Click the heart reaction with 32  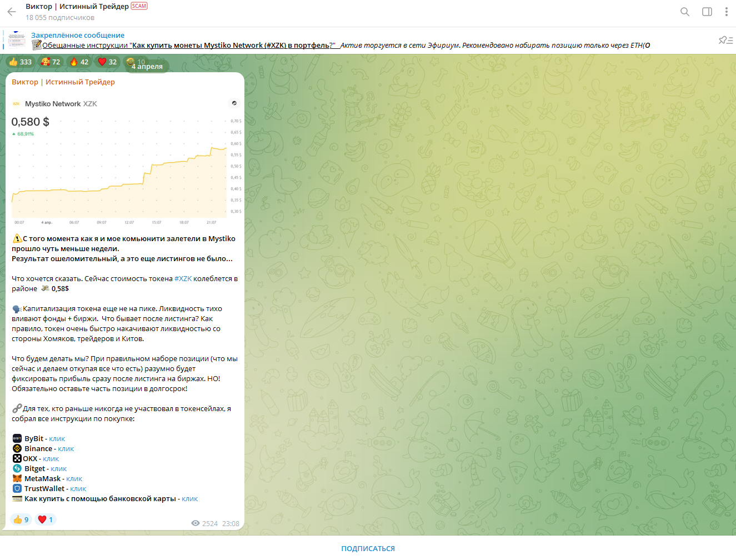click(x=107, y=62)
